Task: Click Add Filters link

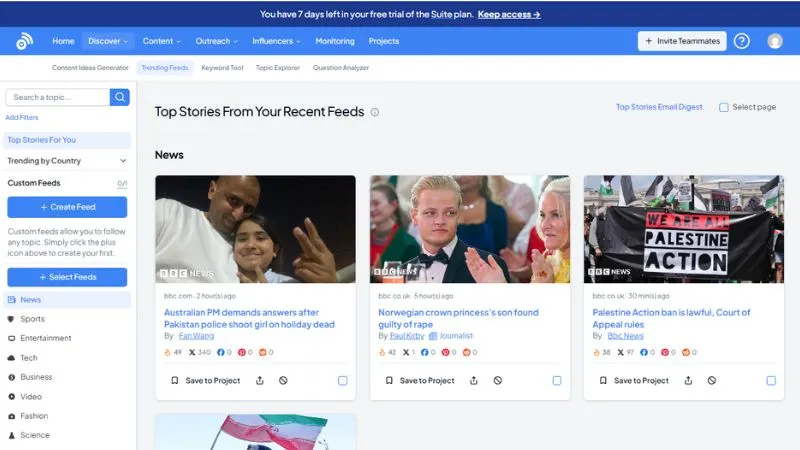Action: pyautogui.click(x=21, y=117)
